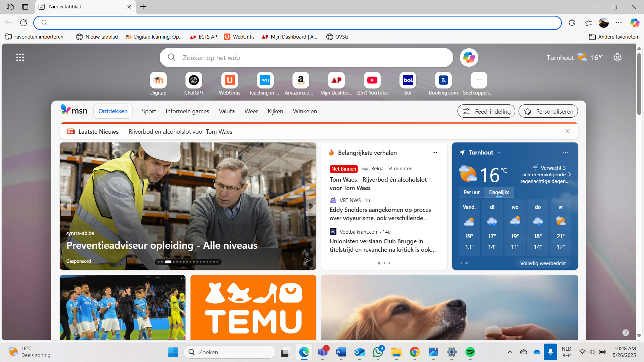Open the Copilot sidebar icon in toolbar

[635, 23]
